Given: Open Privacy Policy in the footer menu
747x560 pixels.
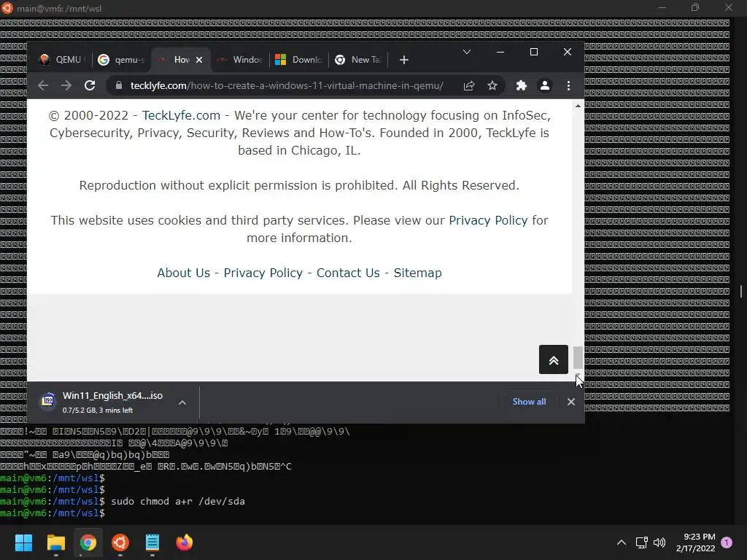Looking at the screenshot, I should click(x=263, y=273).
